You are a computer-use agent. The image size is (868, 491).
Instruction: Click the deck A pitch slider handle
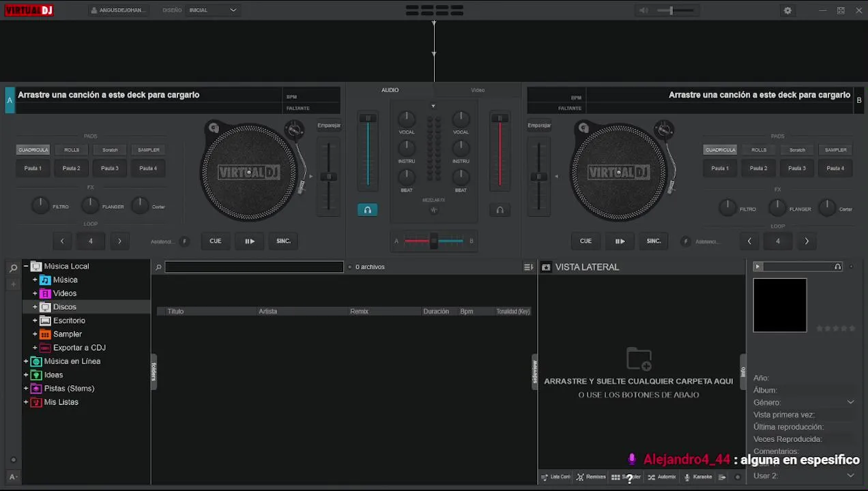[329, 177]
